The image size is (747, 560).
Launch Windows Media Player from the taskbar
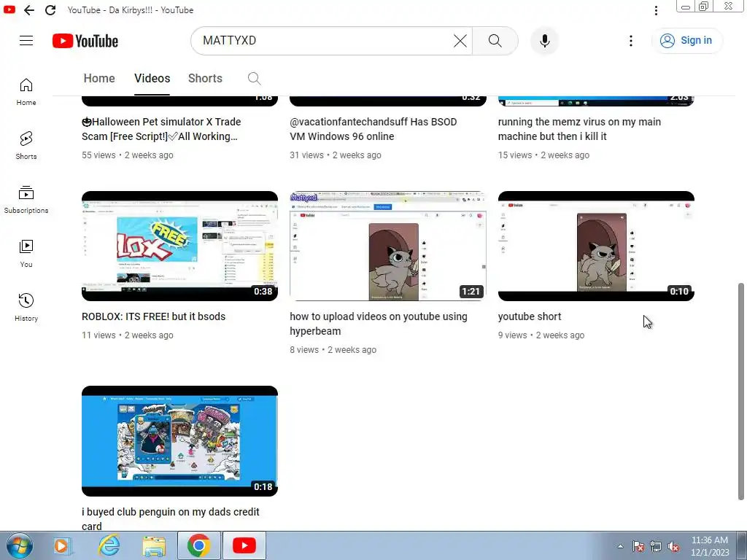tap(61, 545)
